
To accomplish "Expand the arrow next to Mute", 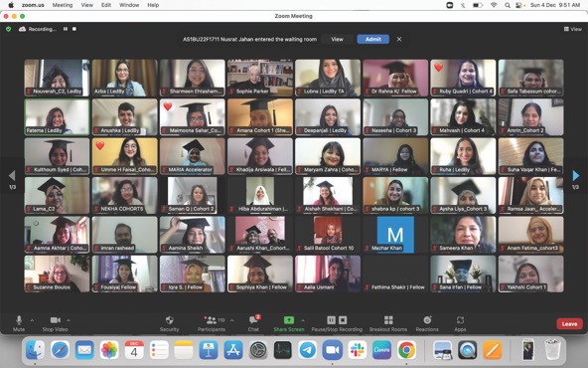I will tap(32, 320).
